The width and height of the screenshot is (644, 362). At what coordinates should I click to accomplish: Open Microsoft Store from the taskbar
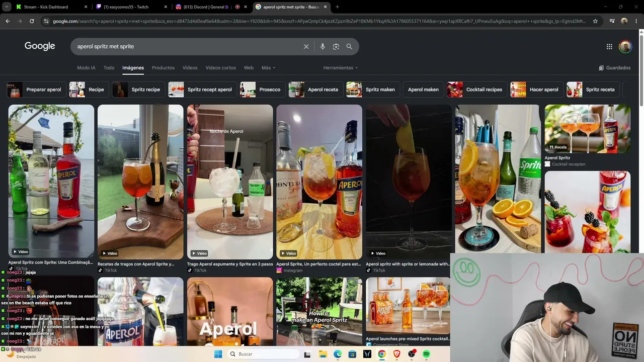[x=352, y=354]
